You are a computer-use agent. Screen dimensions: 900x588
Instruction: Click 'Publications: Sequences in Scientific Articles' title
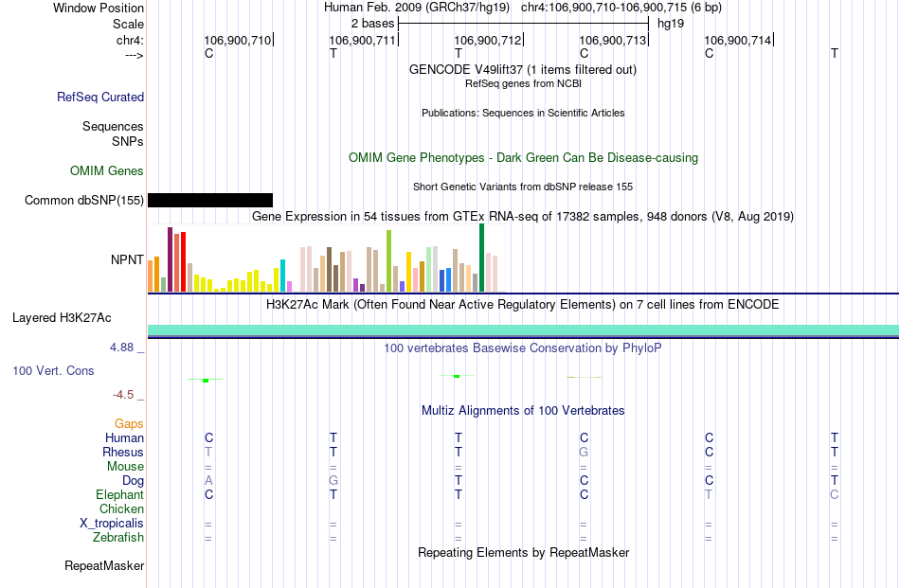pyautogui.click(x=523, y=113)
